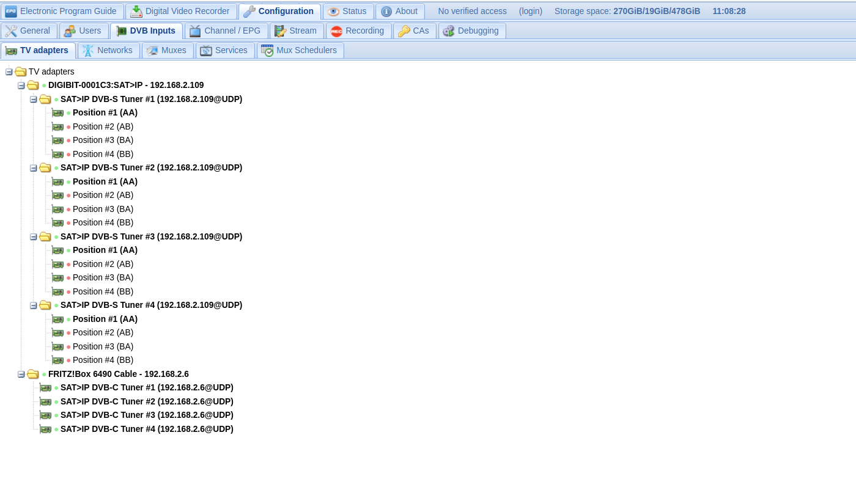The image size is (856, 504).
Task: Open the About tab
Action: pos(400,11)
